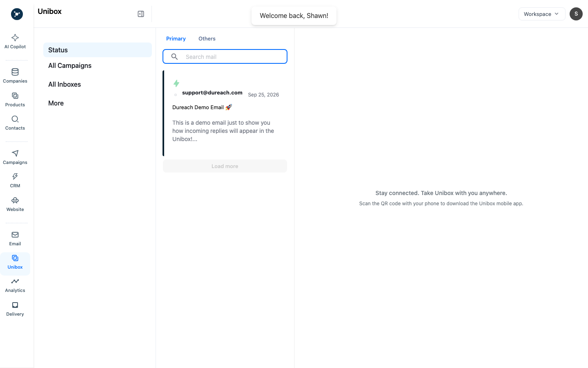Select the CRM lightning icon
Screen dimensions: 588x368
click(x=15, y=177)
